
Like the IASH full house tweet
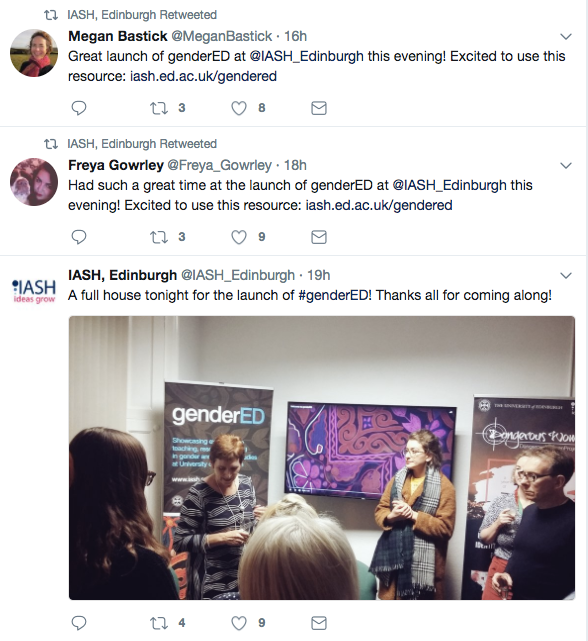(239, 623)
